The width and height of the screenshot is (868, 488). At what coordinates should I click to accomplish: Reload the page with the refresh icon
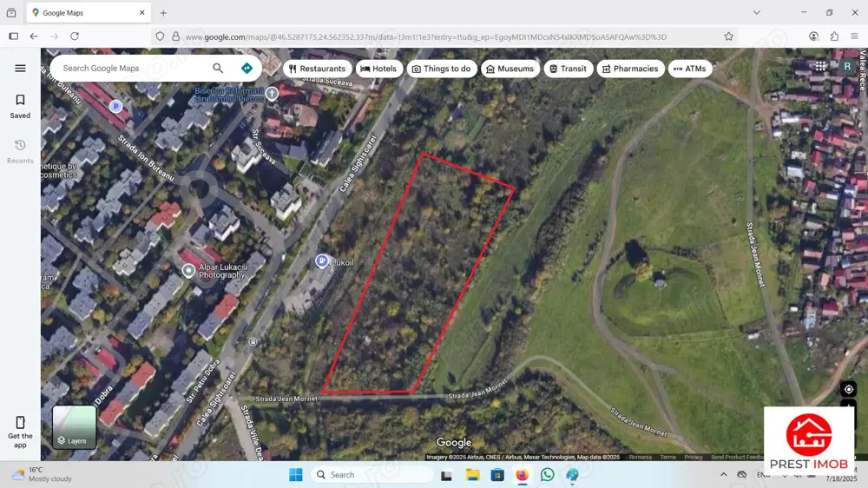(75, 36)
